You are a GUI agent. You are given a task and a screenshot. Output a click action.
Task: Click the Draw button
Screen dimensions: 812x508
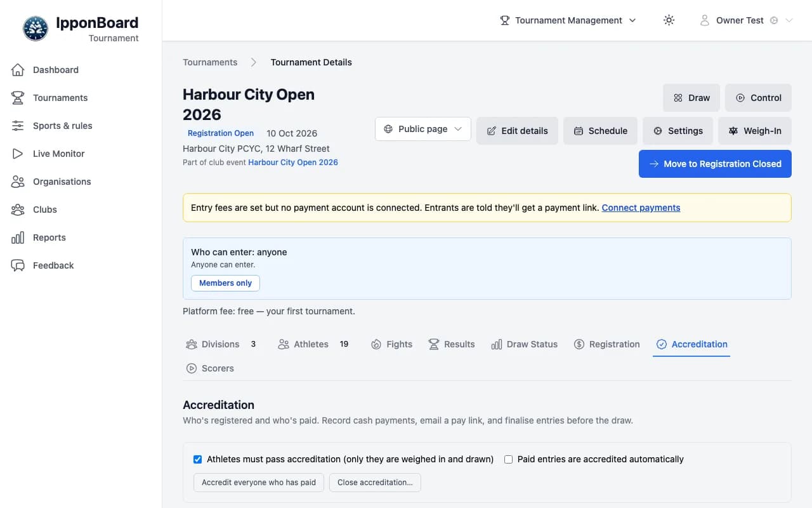pyautogui.click(x=691, y=98)
